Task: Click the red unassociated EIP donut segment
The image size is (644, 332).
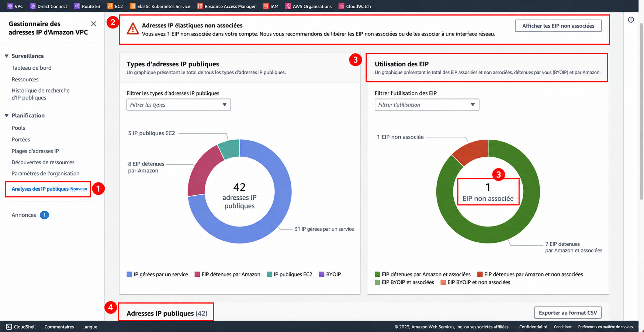Action: pos(472,152)
